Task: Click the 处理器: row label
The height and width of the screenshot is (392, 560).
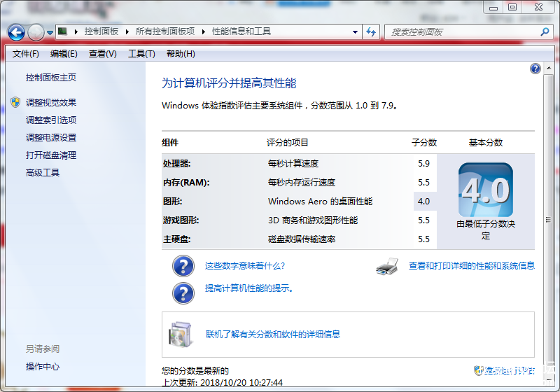Action: (177, 164)
